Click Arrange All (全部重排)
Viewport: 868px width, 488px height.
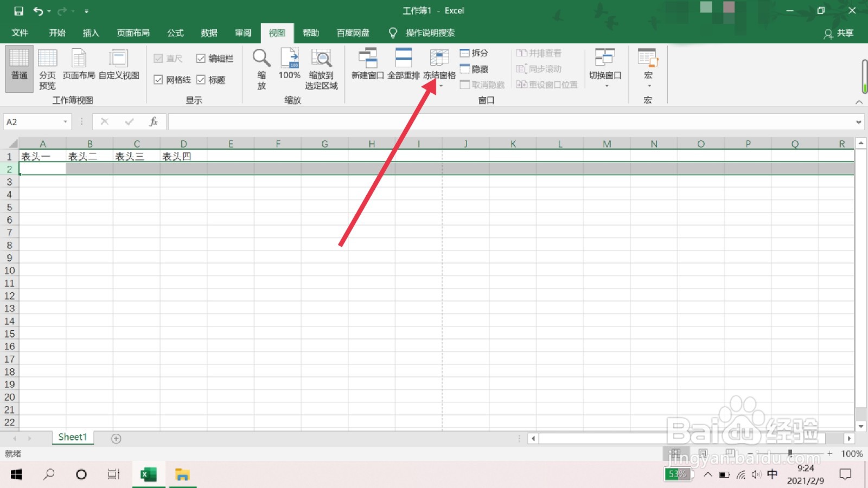(x=404, y=64)
